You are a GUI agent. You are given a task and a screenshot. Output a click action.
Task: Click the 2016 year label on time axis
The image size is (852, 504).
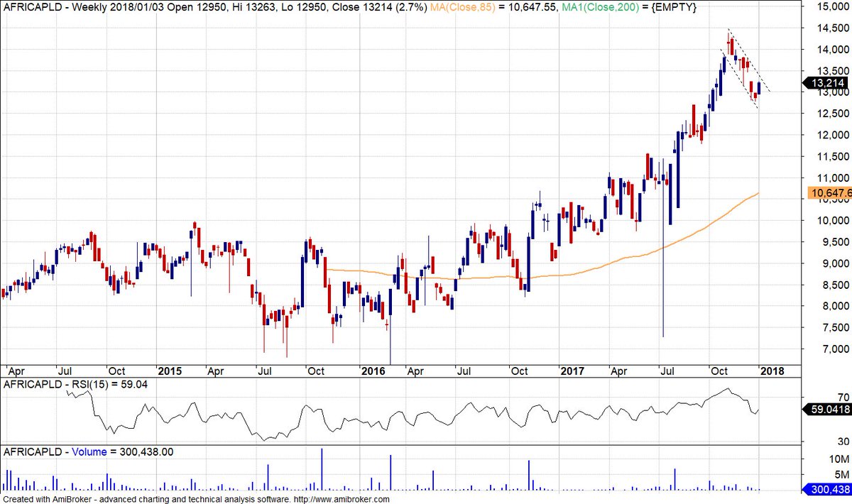[x=373, y=371]
